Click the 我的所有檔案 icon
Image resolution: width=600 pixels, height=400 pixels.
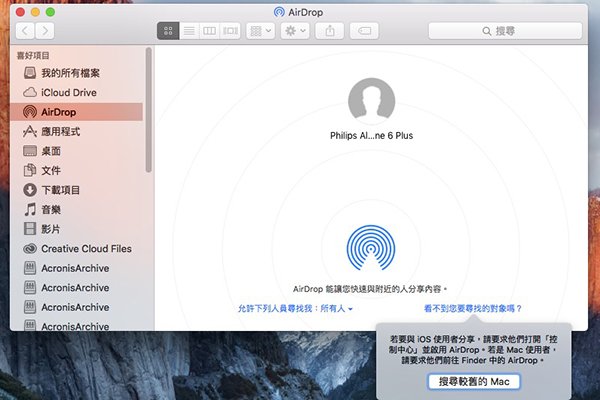[x=30, y=73]
